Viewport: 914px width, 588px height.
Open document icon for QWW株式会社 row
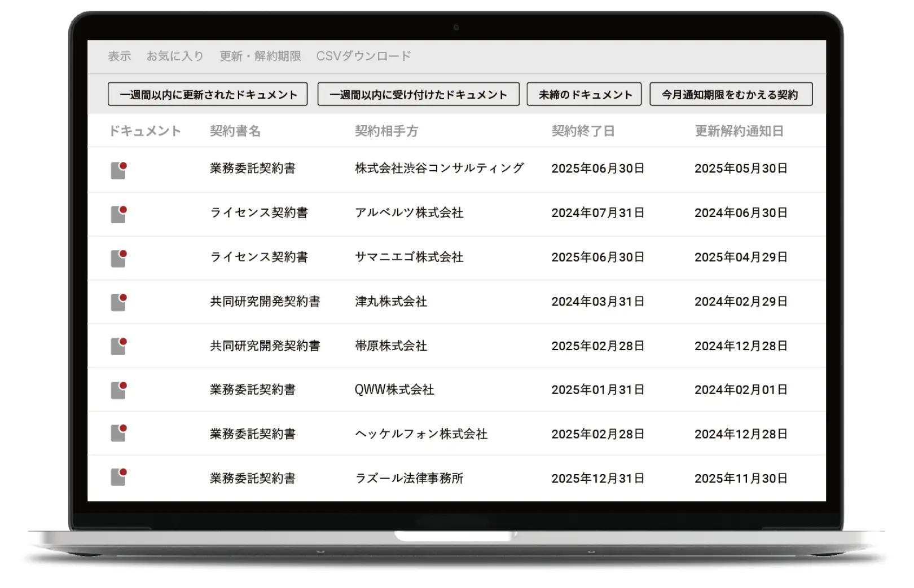pyautogui.click(x=118, y=390)
